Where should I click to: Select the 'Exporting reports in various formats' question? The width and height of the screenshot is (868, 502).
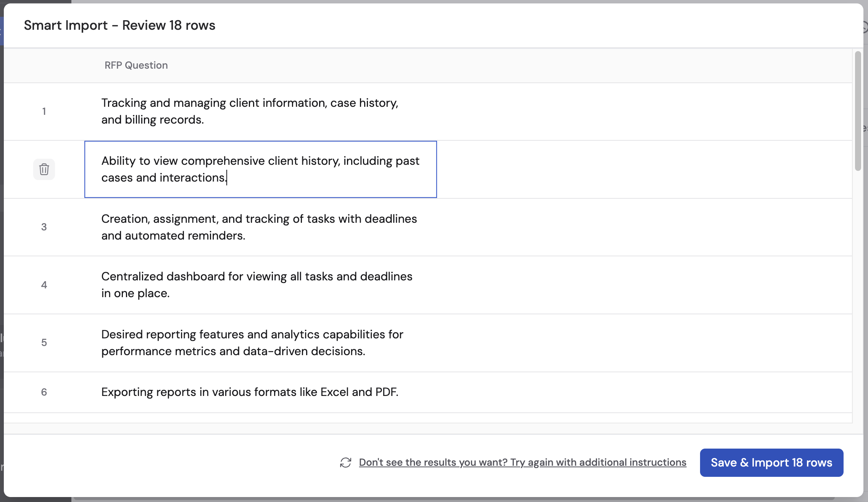(x=250, y=392)
